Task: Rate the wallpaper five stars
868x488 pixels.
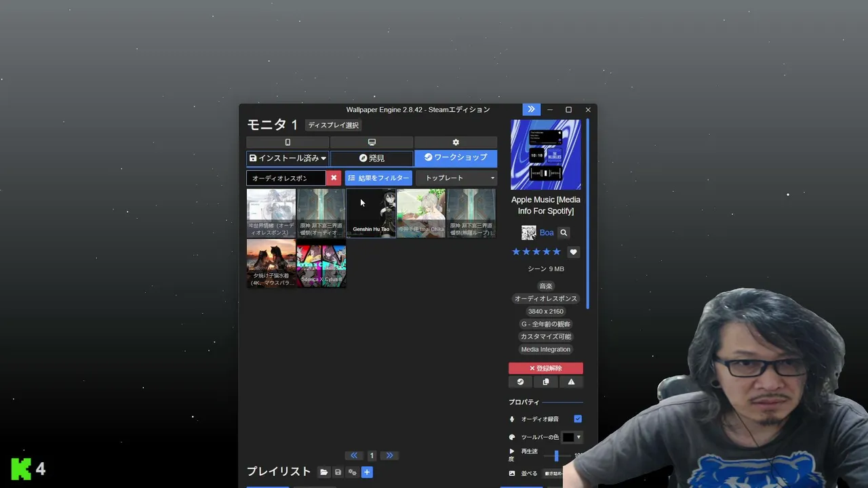Action: [557, 252]
